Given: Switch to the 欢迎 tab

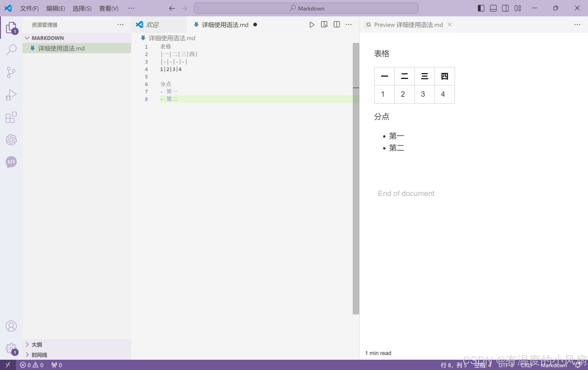Looking at the screenshot, I should point(152,25).
